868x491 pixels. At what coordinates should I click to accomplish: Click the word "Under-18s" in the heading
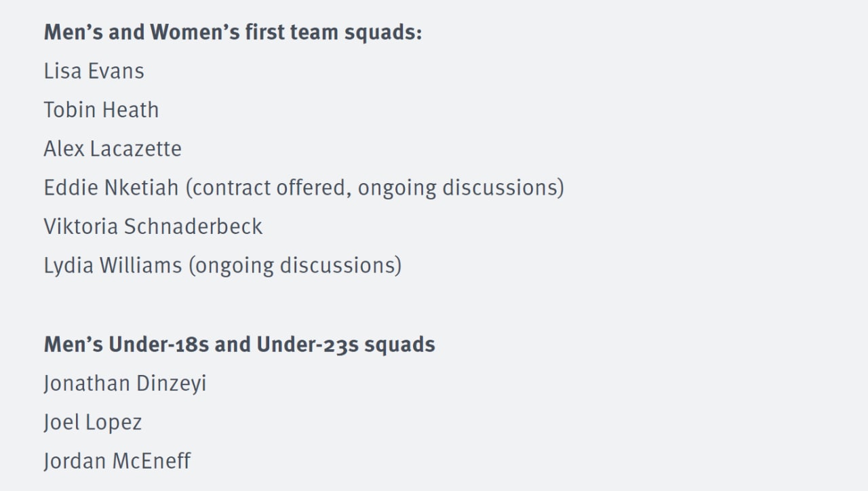[159, 345]
